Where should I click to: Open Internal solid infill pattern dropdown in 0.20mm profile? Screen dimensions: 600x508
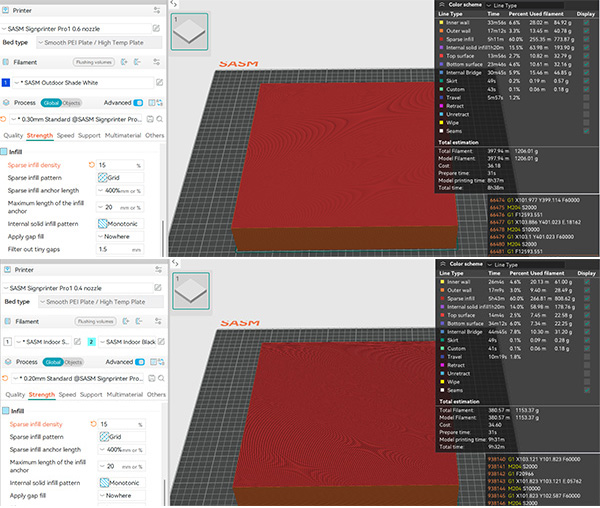click(x=122, y=483)
